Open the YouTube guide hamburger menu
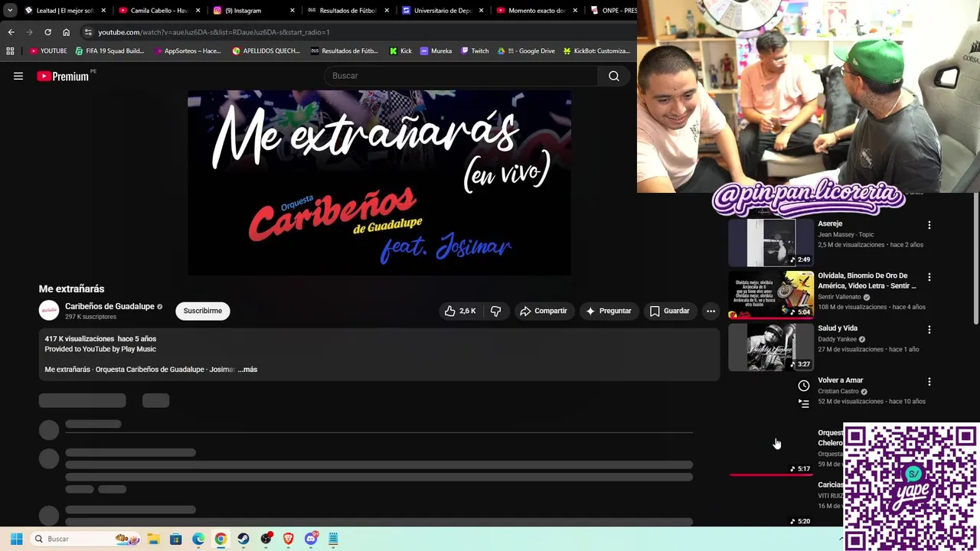980x551 pixels. [x=18, y=76]
